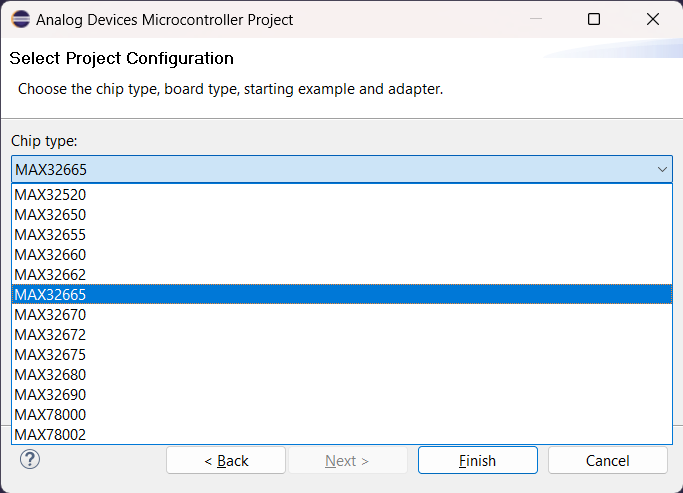Open the Chip type combo box
The width and height of the screenshot is (683, 493).
pyautogui.click(x=342, y=169)
